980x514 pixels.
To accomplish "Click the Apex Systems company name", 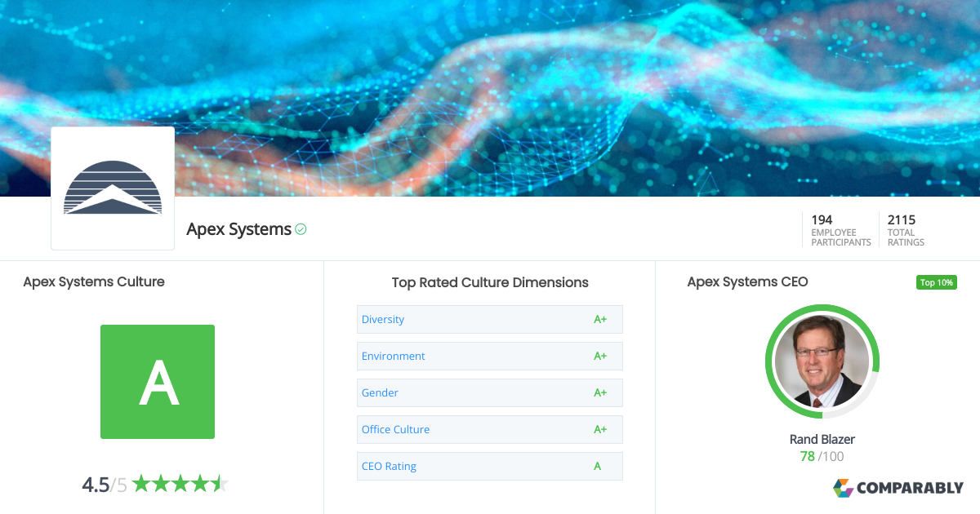I will 238,229.
